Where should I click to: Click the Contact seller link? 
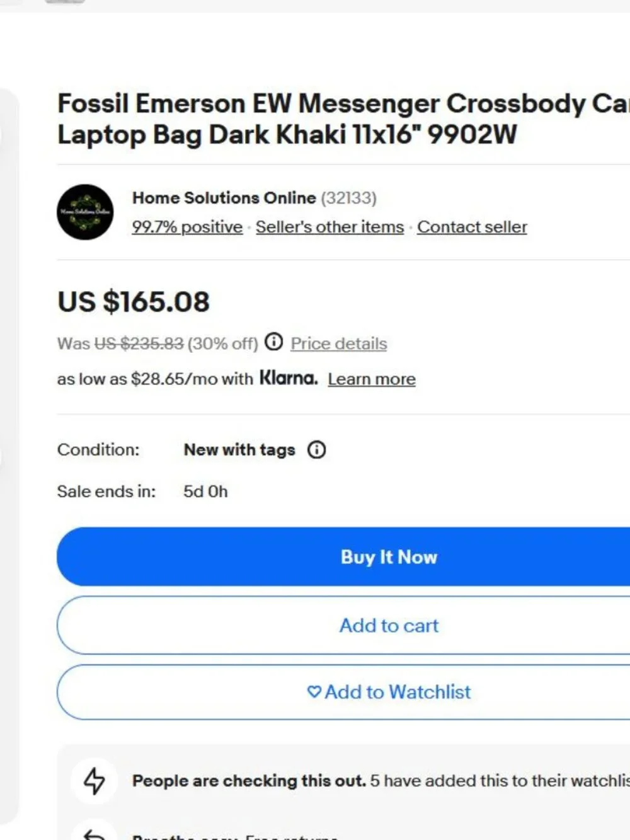coord(472,227)
